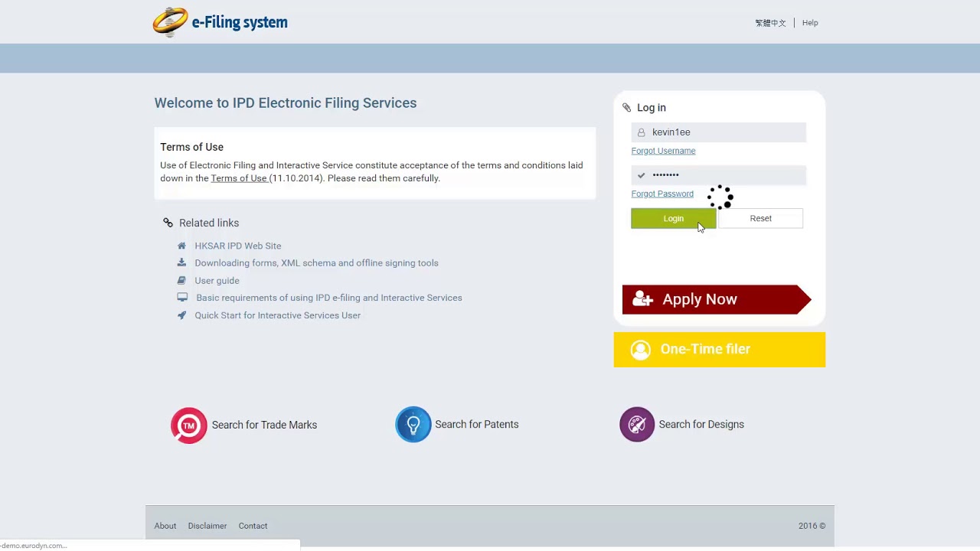
Task: Click the blue lightbulb Patents search icon
Action: click(413, 425)
